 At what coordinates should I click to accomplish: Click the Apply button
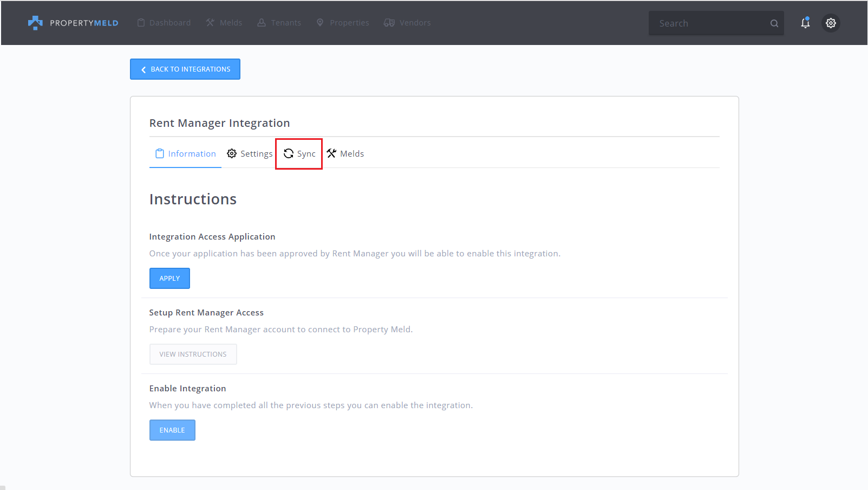[169, 278]
